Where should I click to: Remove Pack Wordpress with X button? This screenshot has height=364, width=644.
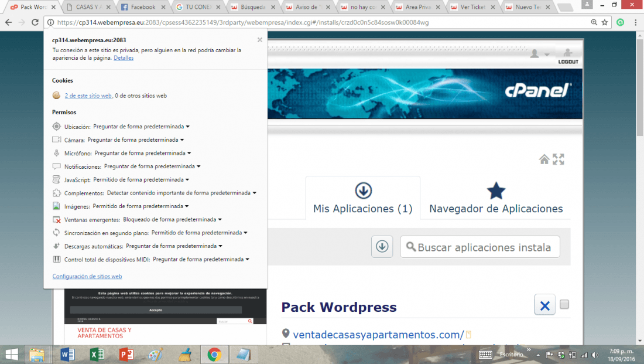tap(544, 305)
